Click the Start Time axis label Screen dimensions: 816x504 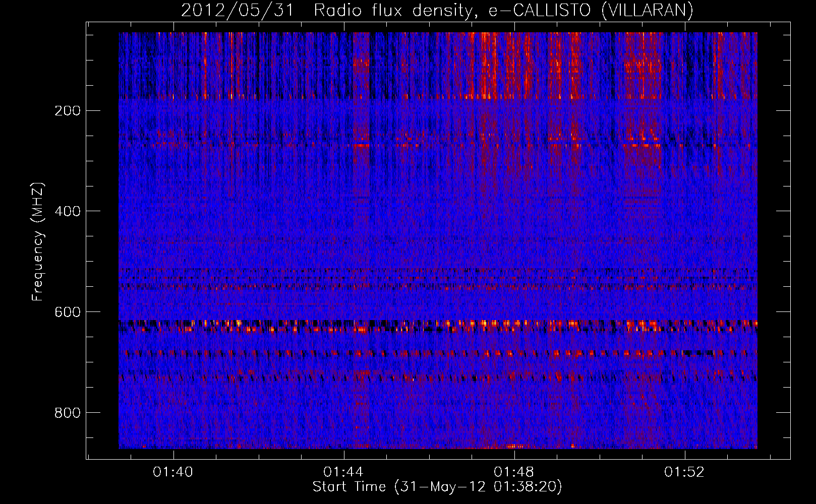coord(437,487)
